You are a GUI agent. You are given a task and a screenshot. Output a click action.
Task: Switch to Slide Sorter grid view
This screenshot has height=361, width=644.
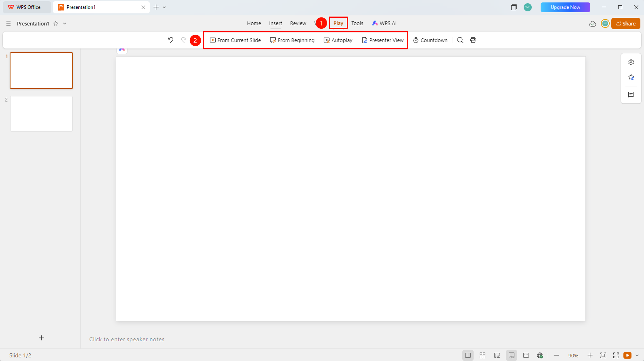tap(482, 355)
